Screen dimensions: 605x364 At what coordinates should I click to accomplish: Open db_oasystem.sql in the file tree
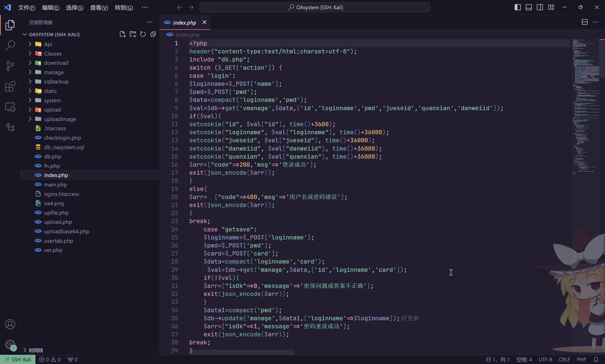(90, 147)
